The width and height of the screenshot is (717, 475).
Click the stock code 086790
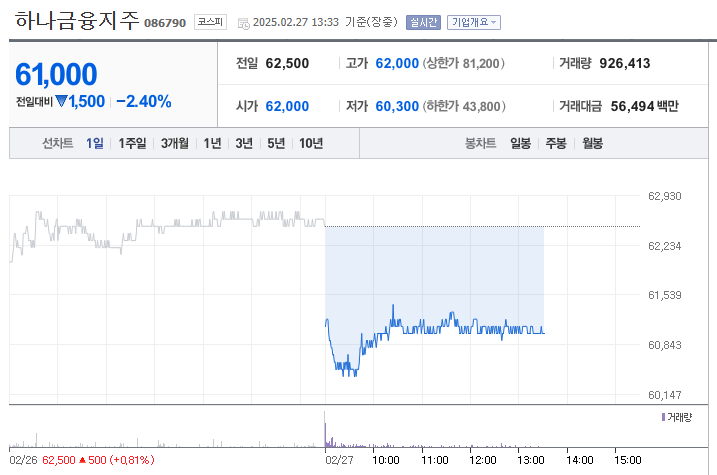point(165,23)
